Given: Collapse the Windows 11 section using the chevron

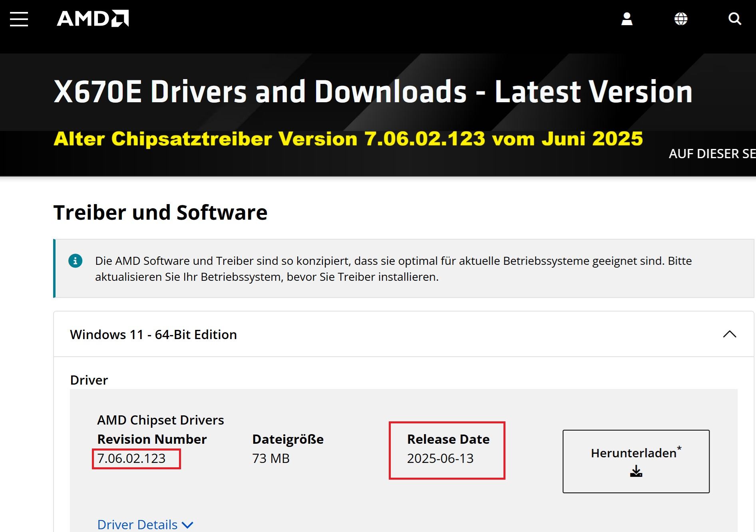Looking at the screenshot, I should 729,334.
